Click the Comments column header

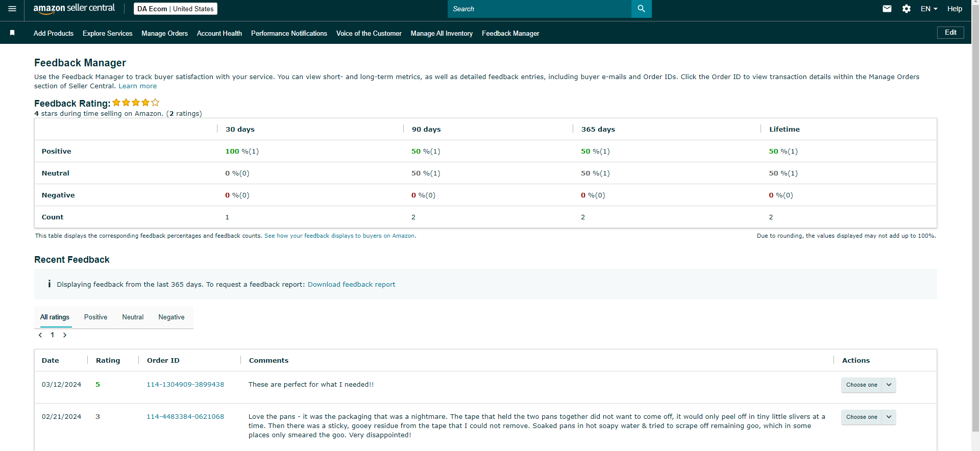[268, 360]
